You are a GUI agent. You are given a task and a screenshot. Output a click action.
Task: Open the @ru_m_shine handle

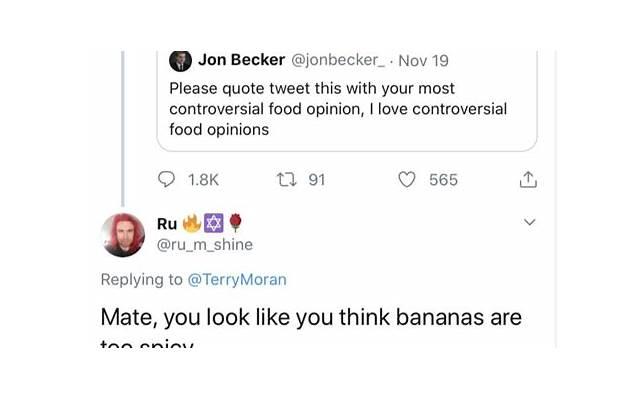coord(205,244)
